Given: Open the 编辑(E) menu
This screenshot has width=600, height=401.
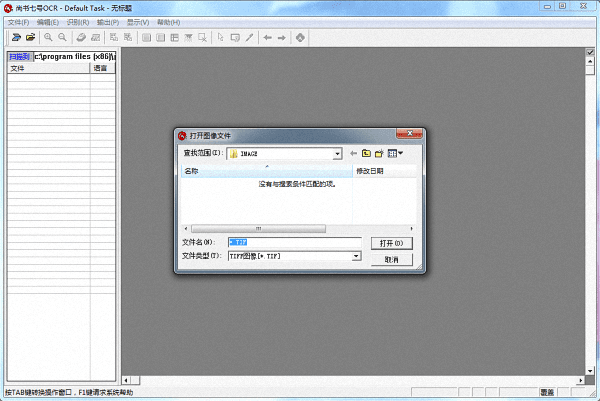Looking at the screenshot, I should [x=48, y=22].
